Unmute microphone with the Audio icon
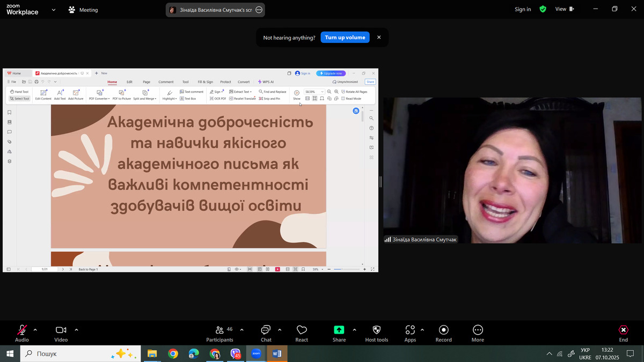 [x=22, y=330]
